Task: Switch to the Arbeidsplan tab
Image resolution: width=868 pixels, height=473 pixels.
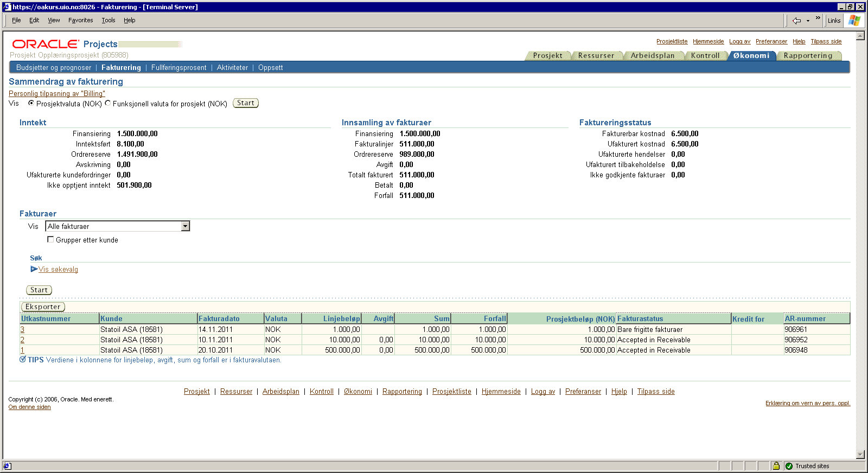Action: pos(653,55)
